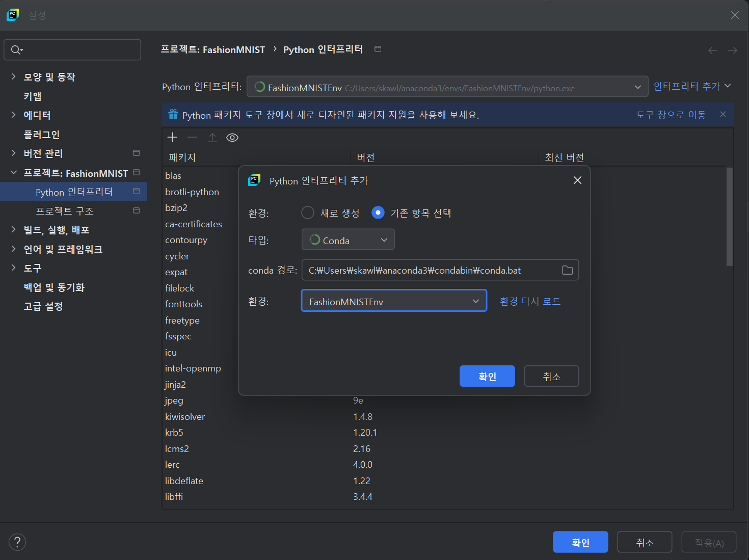Screen dimensions: 749x560
Task: Click the gift icon in the banner
Action: tap(173, 114)
